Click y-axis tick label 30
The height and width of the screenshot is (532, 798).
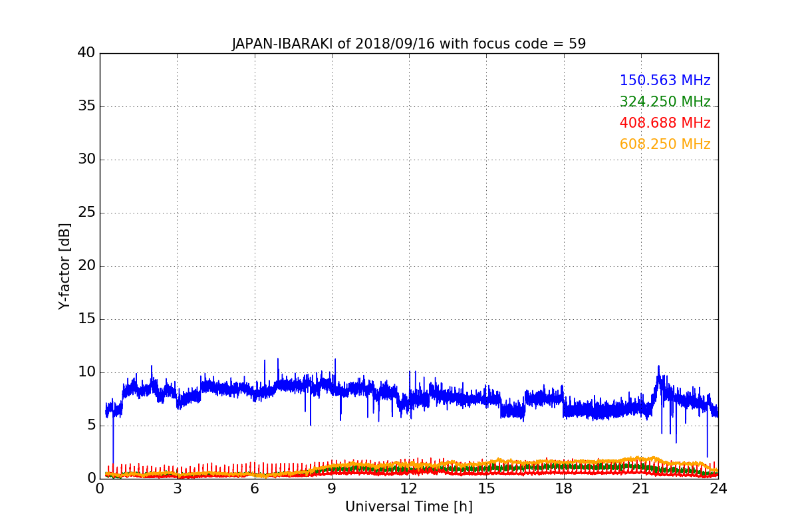point(86,159)
